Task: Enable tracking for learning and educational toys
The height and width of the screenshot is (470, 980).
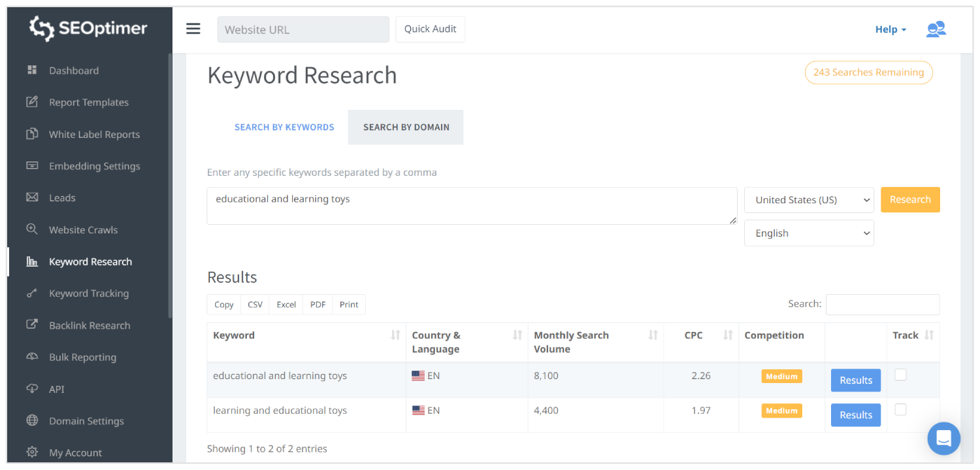Action: [x=900, y=409]
